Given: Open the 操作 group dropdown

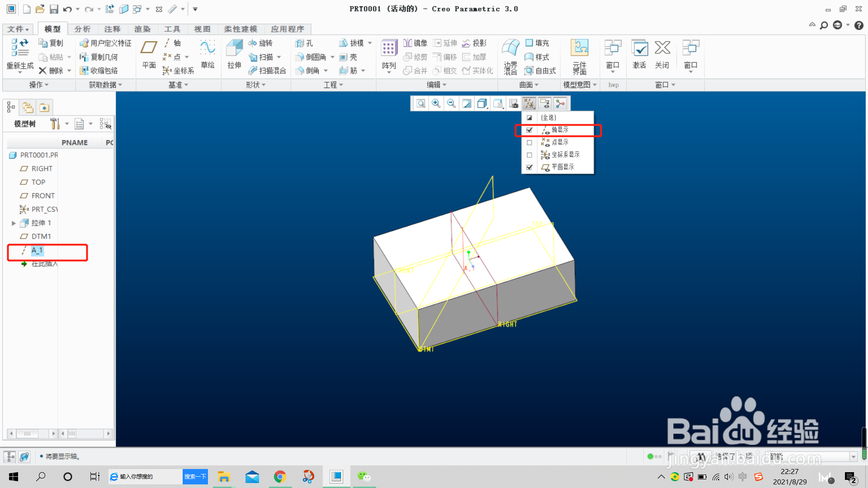Looking at the screenshot, I should pyautogui.click(x=39, y=85).
